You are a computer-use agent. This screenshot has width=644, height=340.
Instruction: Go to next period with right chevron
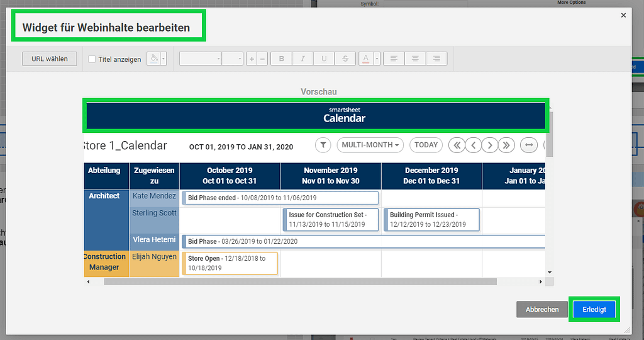(490, 145)
